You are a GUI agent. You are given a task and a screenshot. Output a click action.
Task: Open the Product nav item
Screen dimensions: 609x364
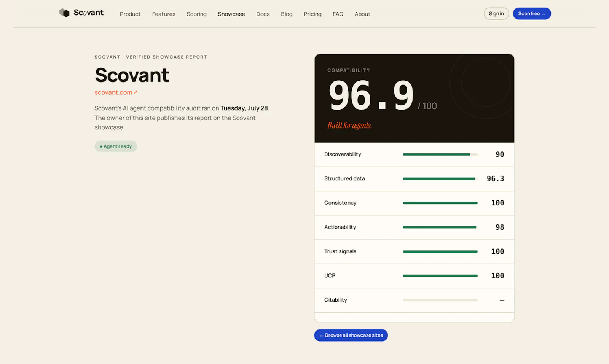[x=130, y=14]
